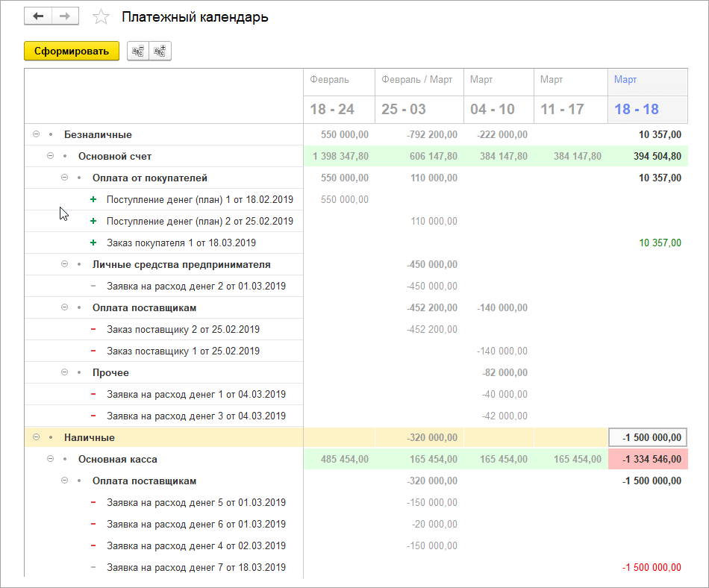Viewport: 709px width, 588px height.
Task: Collapse the Прочее group
Action: pos(65,372)
